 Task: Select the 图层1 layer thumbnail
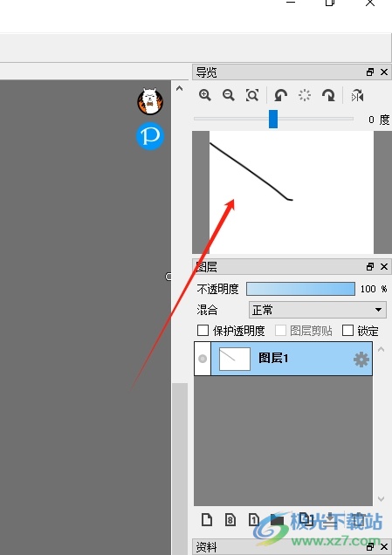tap(235, 359)
